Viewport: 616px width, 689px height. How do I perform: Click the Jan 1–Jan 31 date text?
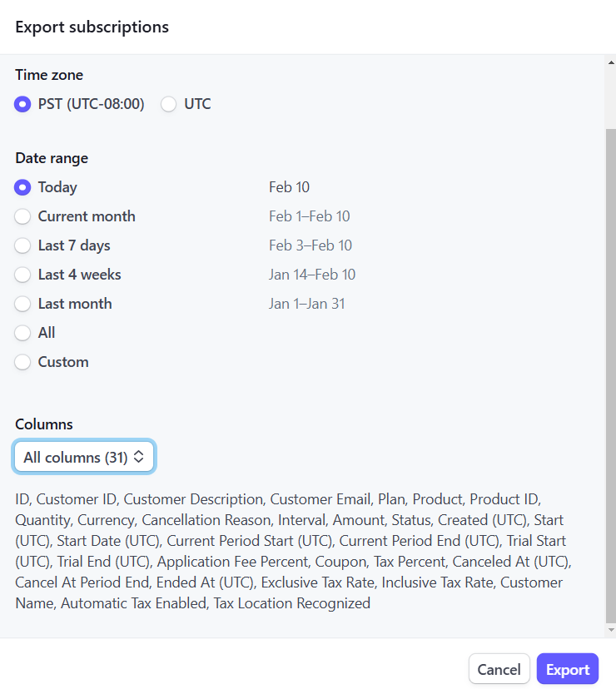(x=306, y=304)
